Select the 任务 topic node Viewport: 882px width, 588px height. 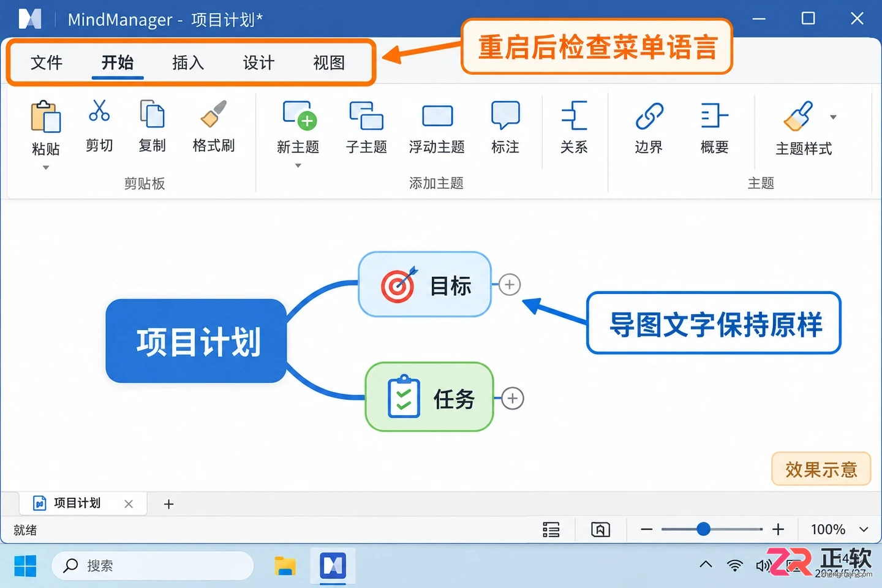click(x=429, y=397)
